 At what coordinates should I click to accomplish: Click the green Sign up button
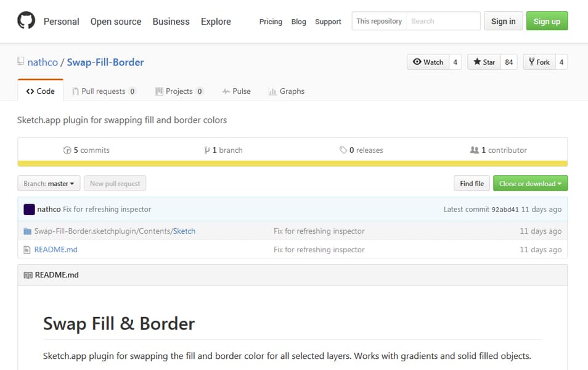[x=547, y=21]
